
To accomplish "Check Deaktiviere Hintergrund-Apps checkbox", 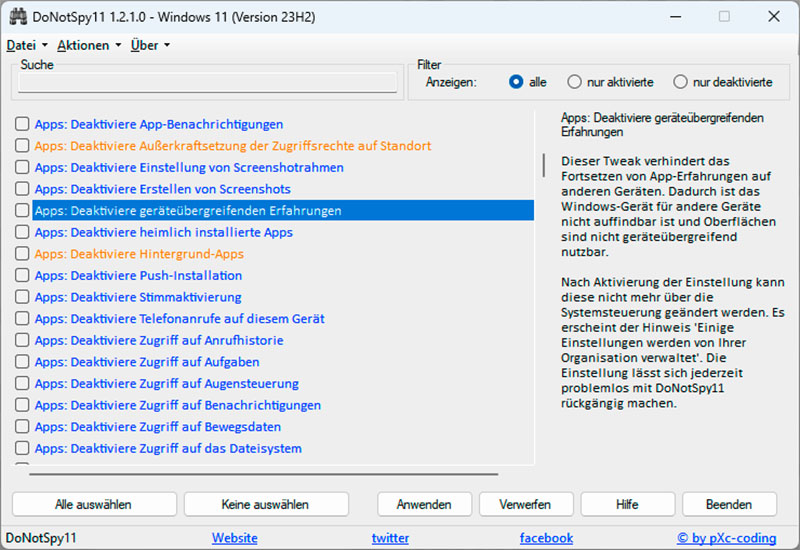I will (22, 254).
